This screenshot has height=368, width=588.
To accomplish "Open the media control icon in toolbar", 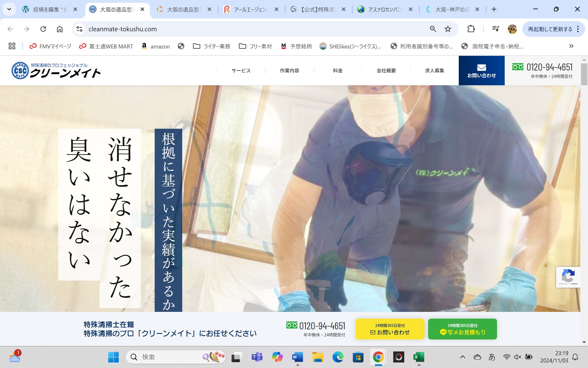I will click(496, 29).
